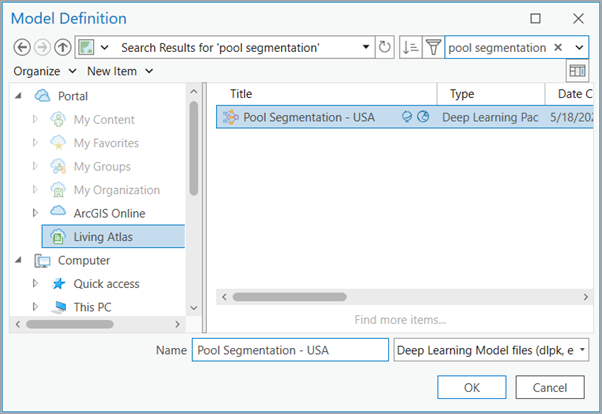Expand the My Content tree node
Screen dimensions: 602x414
[37, 120]
